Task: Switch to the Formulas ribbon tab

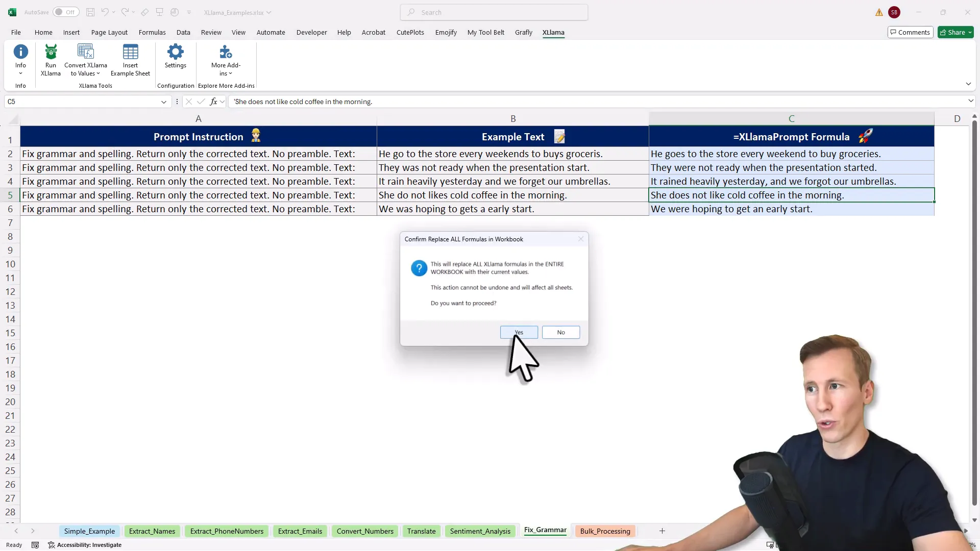Action: pos(152,32)
